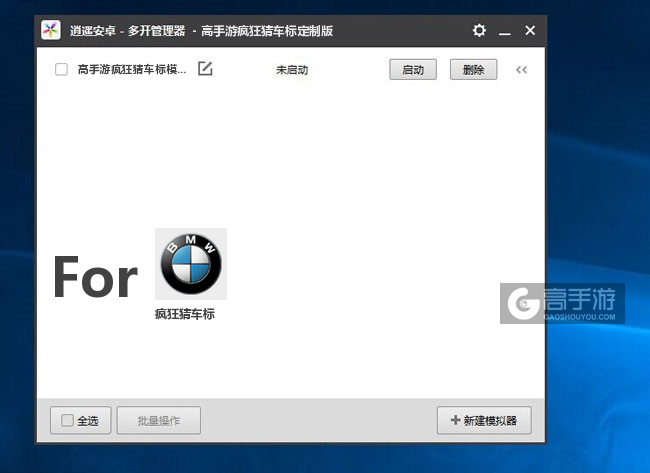Click the window title 高手游疯狂猜车标定制版
Image resolution: width=650 pixels, height=473 pixels.
[x=267, y=31]
